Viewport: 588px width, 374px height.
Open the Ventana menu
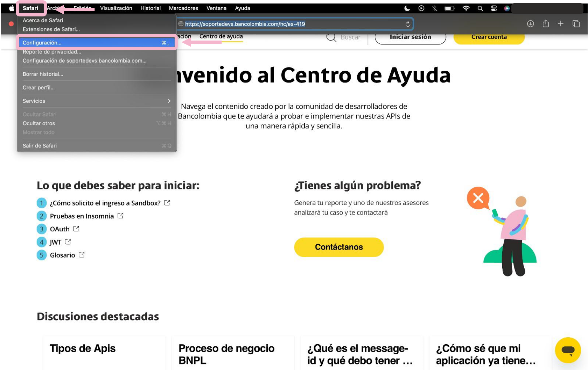coord(216,8)
